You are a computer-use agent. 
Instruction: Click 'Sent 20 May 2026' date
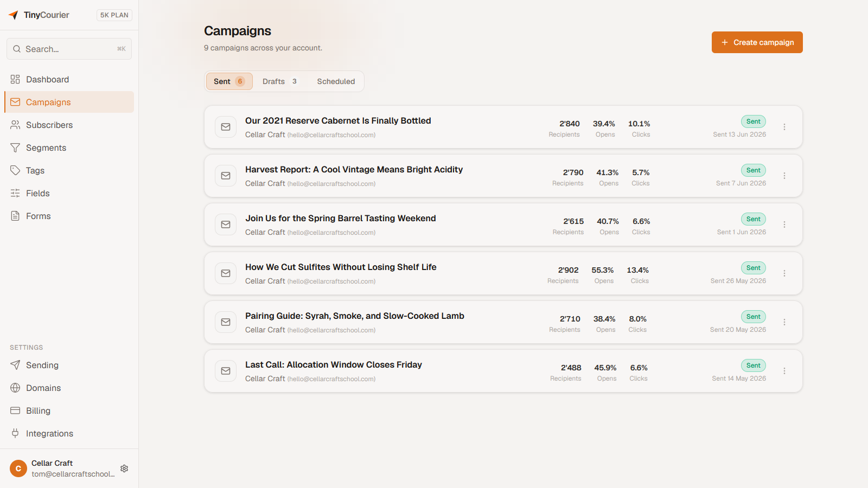pyautogui.click(x=738, y=330)
